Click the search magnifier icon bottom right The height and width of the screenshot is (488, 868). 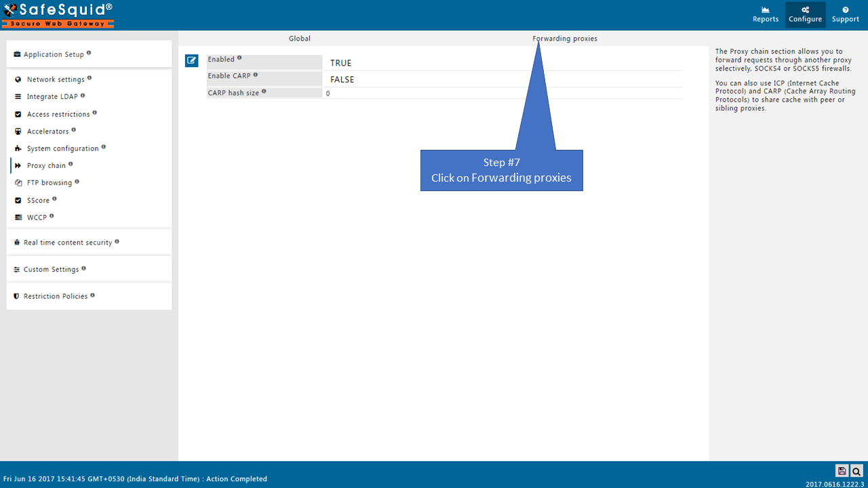[x=856, y=471]
